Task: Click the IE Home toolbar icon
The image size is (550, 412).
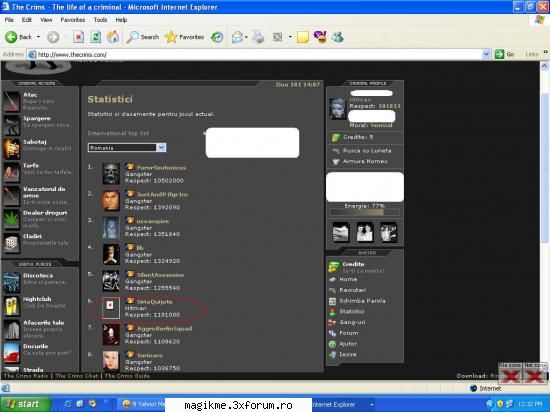Action: tap(113, 37)
